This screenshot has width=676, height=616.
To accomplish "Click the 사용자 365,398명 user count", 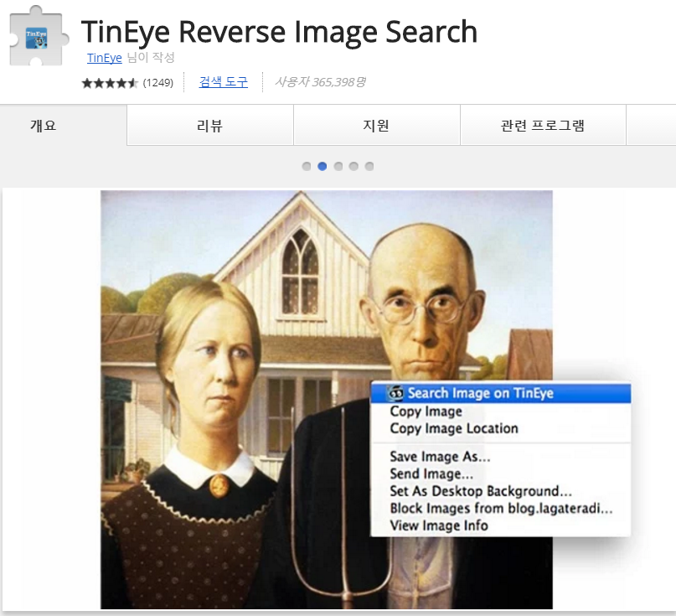I will point(320,82).
